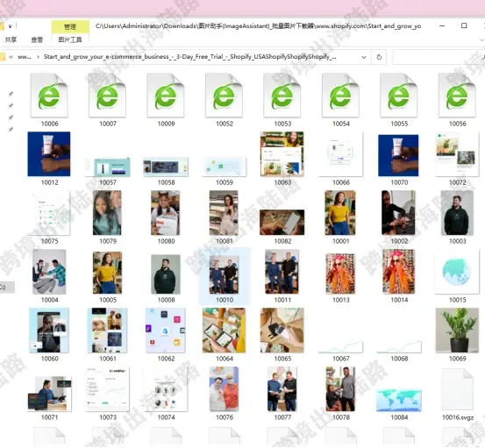This screenshot has width=485, height=448.
Task: Select the image thumbnail 10064
Action: click(224, 331)
